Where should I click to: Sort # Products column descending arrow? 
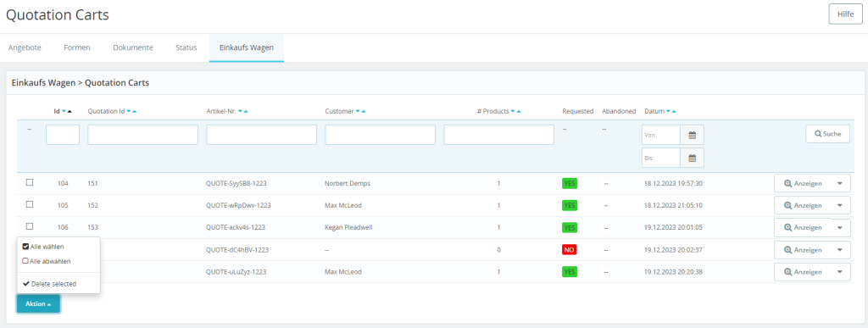[513, 111]
